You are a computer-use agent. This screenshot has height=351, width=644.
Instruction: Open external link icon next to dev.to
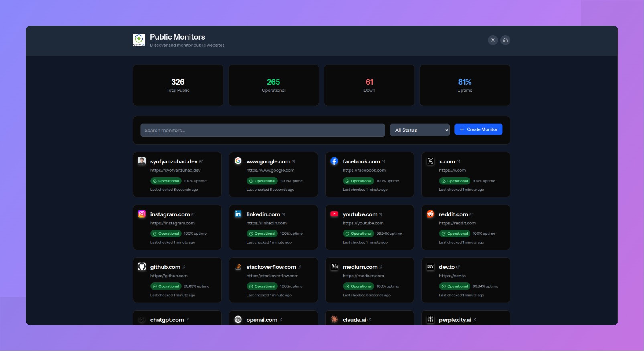pos(458,267)
